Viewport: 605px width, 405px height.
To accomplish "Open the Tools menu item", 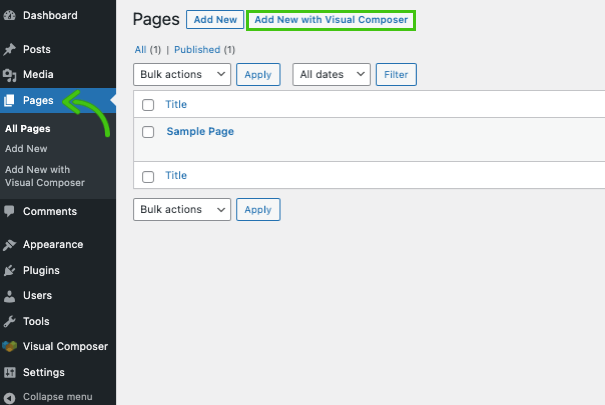I will [x=36, y=321].
